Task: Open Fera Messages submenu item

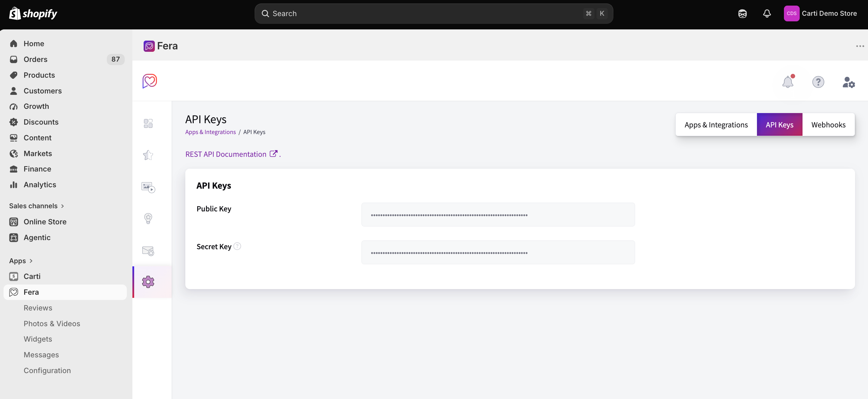Action: click(x=41, y=355)
